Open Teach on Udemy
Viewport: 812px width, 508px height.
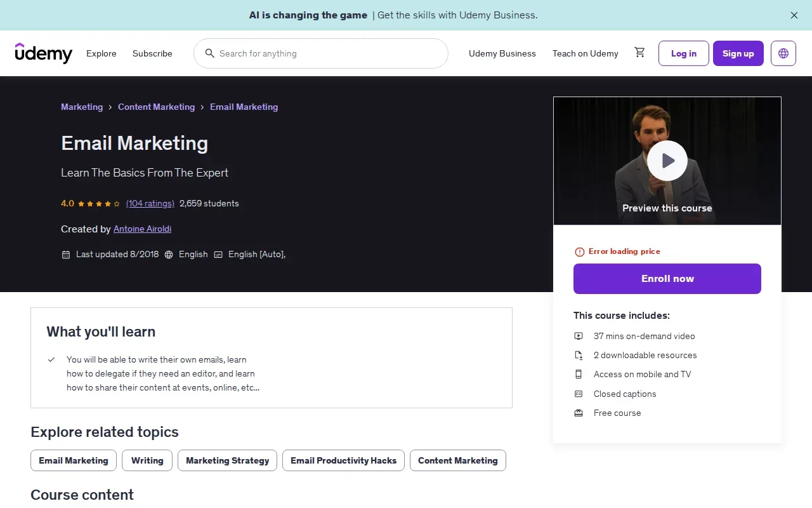[x=586, y=53]
